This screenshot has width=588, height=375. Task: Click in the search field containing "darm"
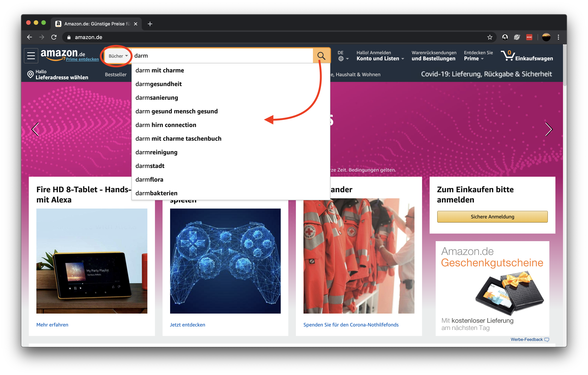pos(222,56)
